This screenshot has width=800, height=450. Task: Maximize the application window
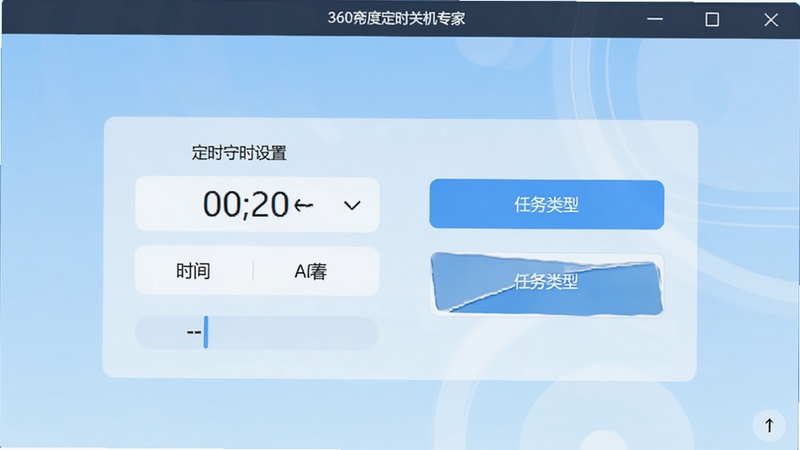(x=712, y=19)
